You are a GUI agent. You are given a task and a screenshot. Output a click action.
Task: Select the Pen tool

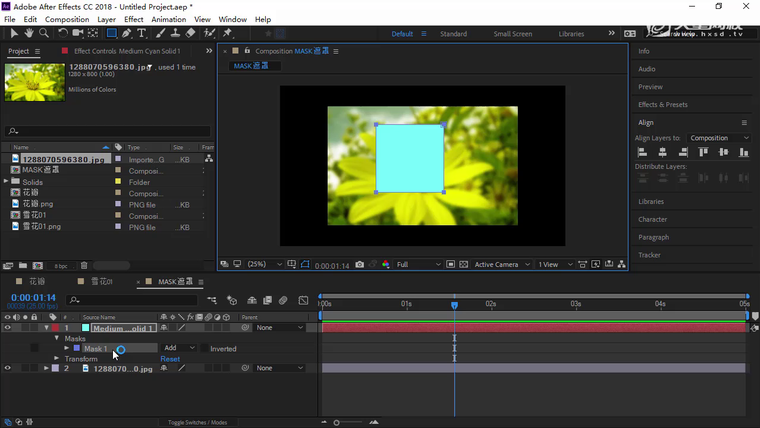pos(127,34)
